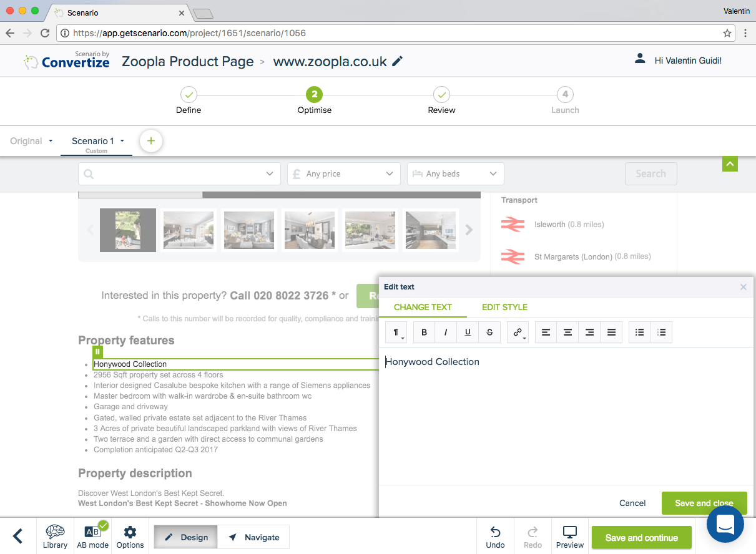Select the last kitchen gallery thumbnail
This screenshot has height=554, width=756.
[x=431, y=230]
